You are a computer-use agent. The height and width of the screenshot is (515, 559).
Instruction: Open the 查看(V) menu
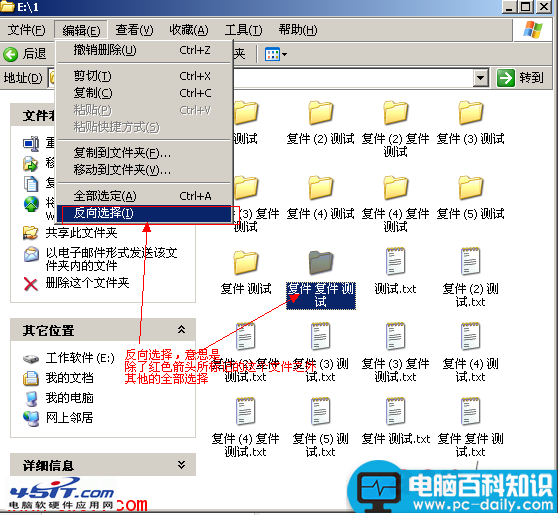[x=134, y=30]
